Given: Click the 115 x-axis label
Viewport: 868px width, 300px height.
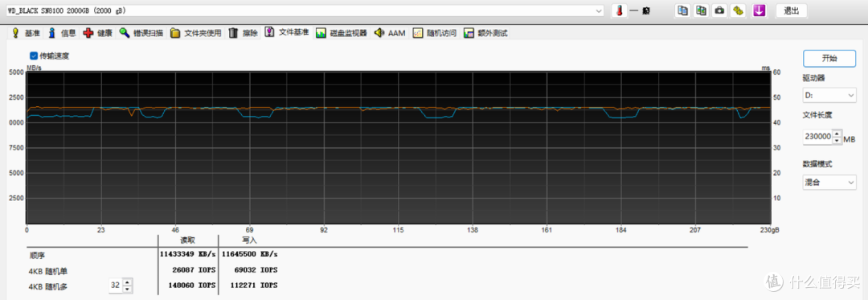Looking at the screenshot, I should tap(398, 229).
